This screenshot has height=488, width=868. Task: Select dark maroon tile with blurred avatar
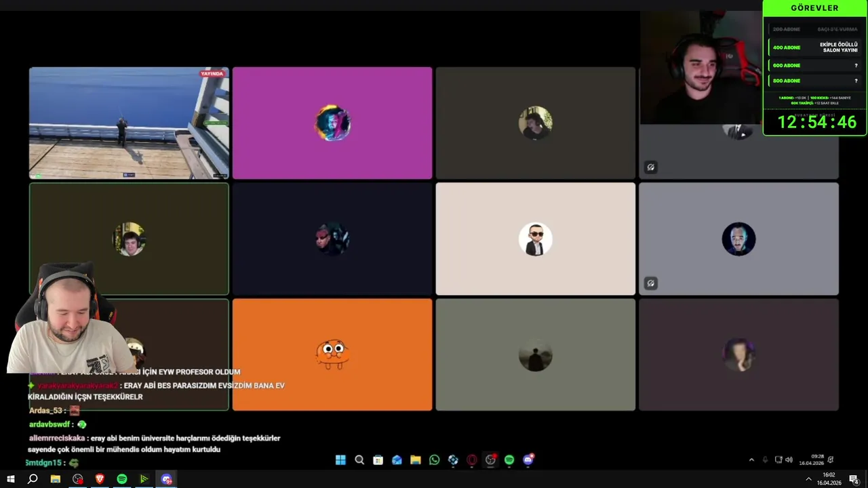coord(738,354)
